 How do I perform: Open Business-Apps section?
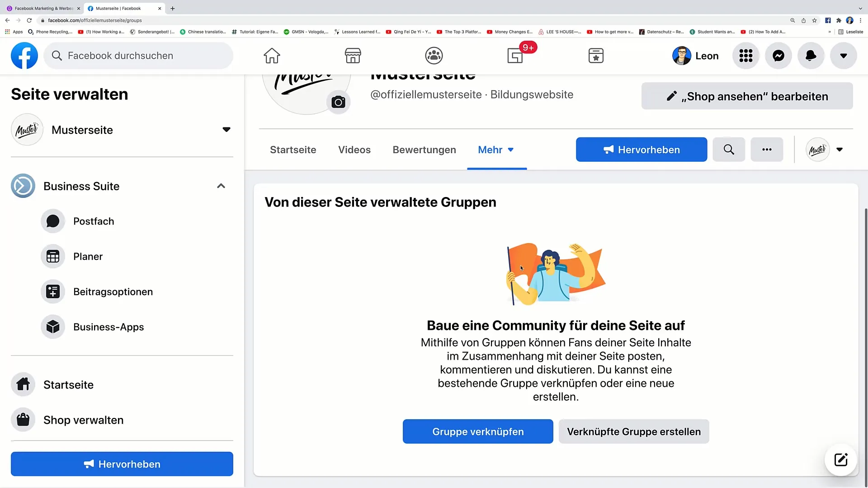[x=108, y=327]
